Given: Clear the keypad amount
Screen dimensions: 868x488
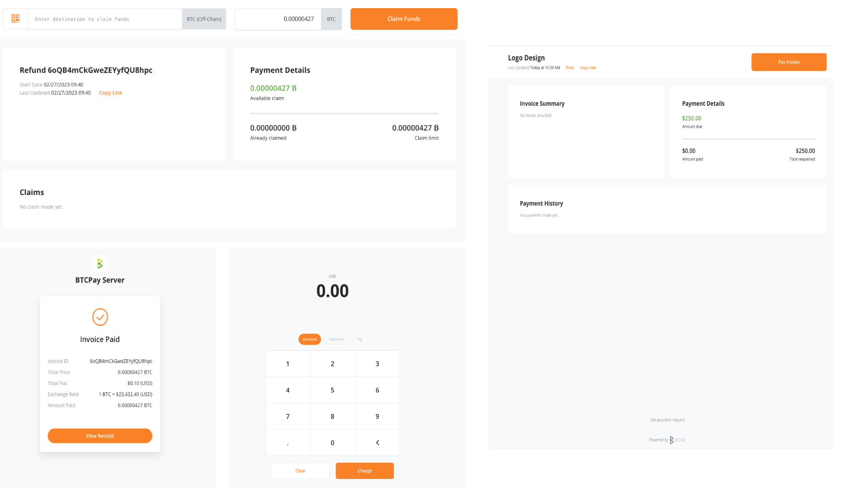Looking at the screenshot, I should [x=300, y=471].
